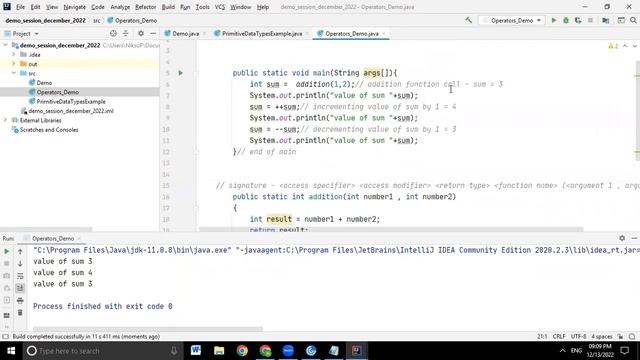Screen dimensions: 640x360
Task: Collapse the src folder
Action: (13, 73)
